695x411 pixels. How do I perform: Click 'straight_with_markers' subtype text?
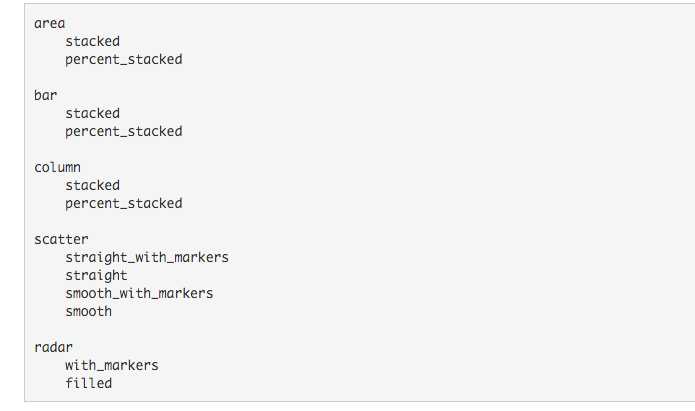[x=147, y=257]
